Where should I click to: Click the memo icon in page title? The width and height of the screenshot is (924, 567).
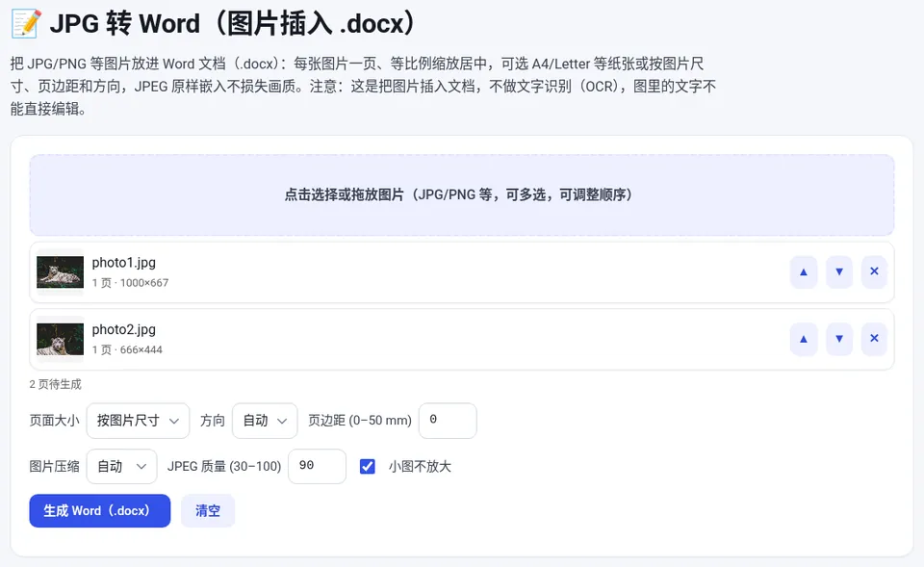26,23
